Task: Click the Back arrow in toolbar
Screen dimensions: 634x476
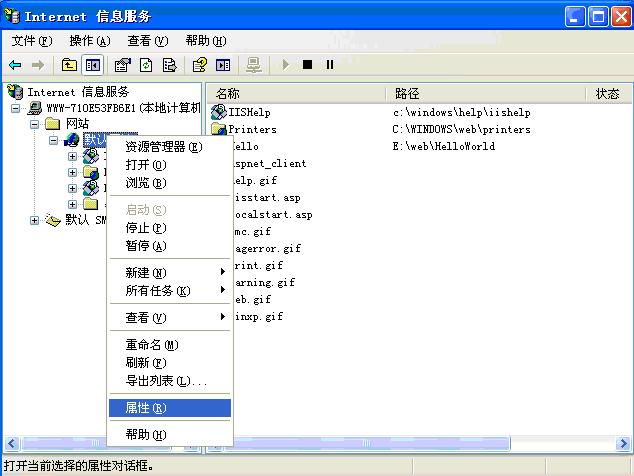Action: point(15,65)
